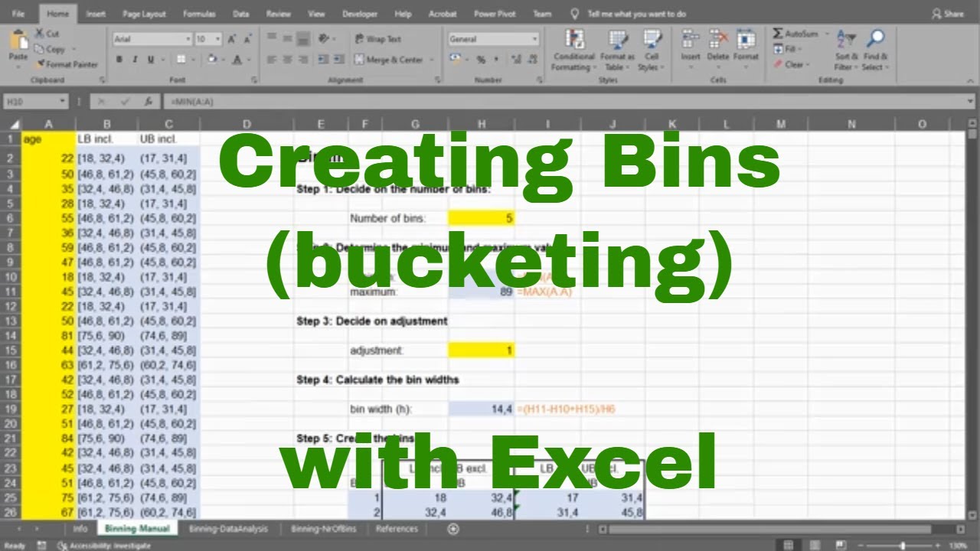
Task: Click the Share button
Action: [947, 14]
